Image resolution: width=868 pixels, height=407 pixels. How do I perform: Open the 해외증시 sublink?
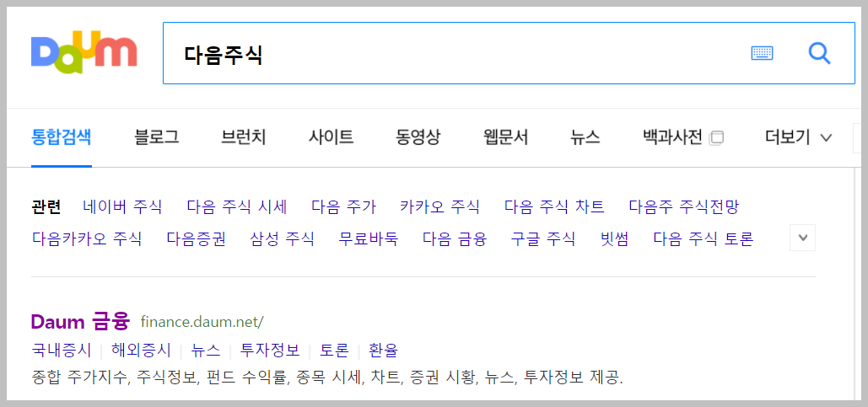pos(141,350)
